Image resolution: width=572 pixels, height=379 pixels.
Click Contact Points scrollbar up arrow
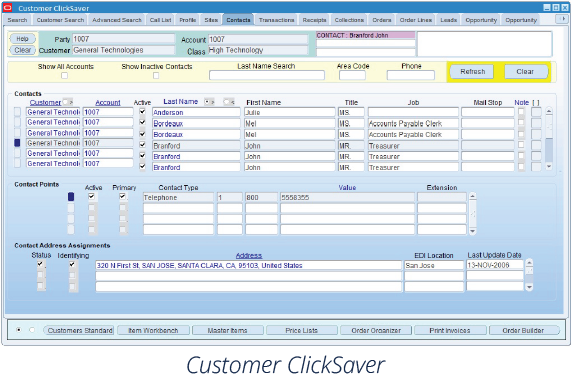coord(472,197)
